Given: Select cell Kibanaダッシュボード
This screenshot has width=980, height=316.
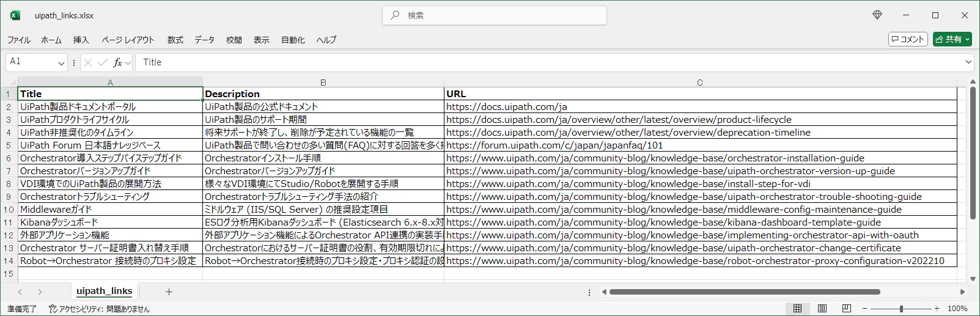Looking at the screenshot, I should [x=110, y=222].
